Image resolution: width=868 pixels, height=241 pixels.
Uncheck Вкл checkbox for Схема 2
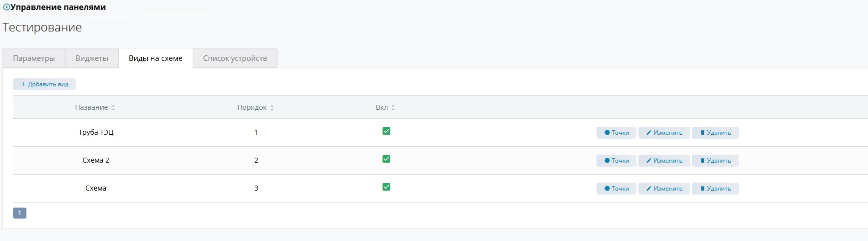tap(386, 159)
